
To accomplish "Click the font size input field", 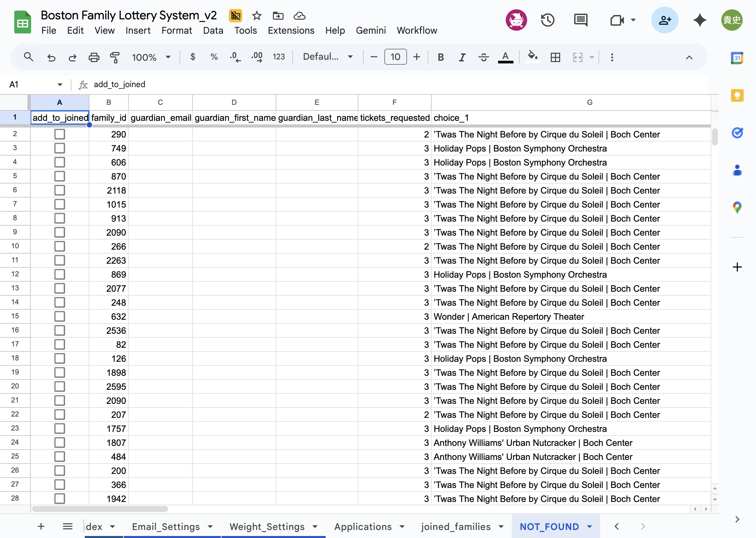I will click(x=395, y=57).
